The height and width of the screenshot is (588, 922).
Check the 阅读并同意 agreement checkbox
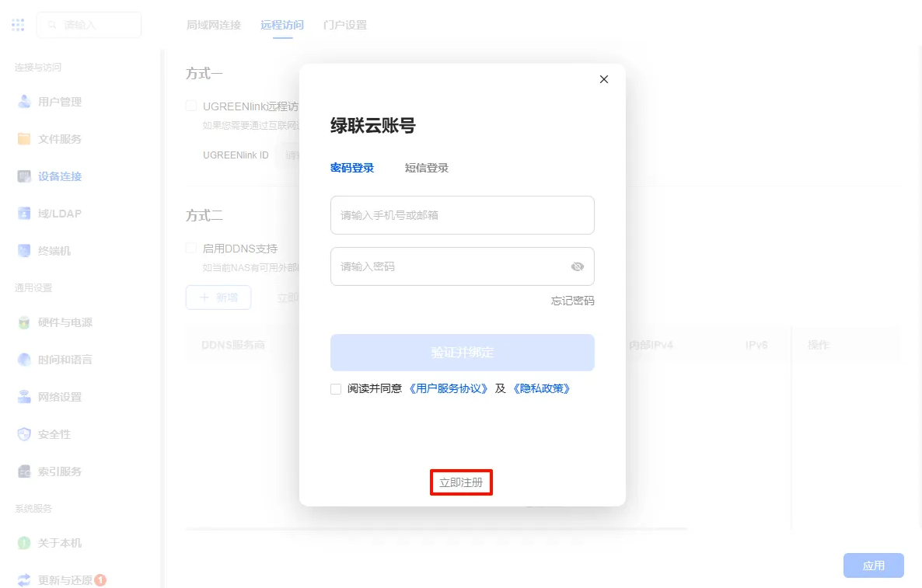[336, 389]
